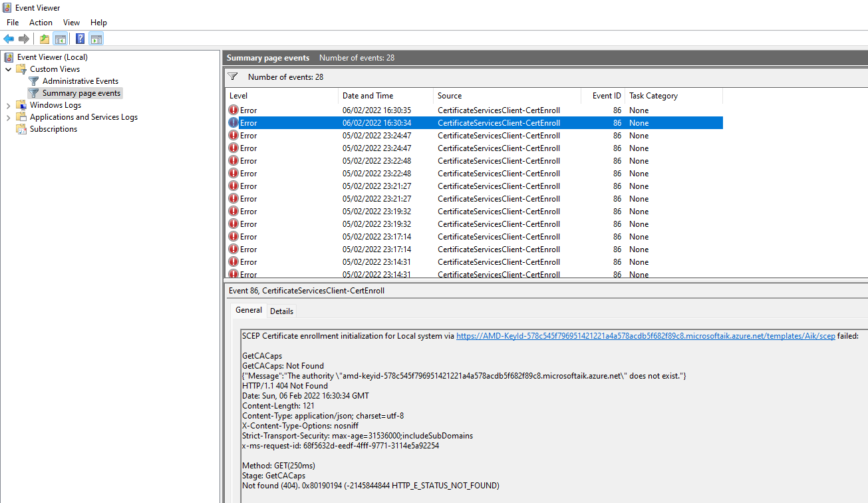The width and height of the screenshot is (868, 503).
Task: Click the Windows Logs folder icon
Action: 21,105
